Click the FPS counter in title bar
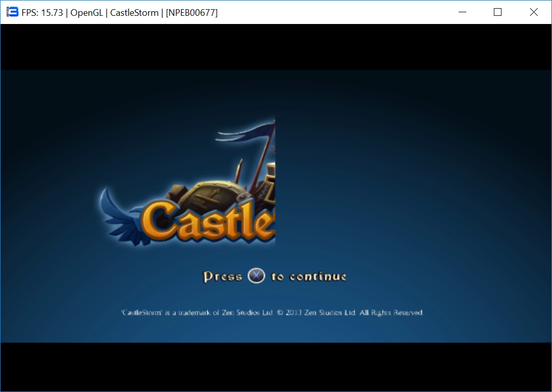Screen dimensions: 552x392 pyautogui.click(x=43, y=13)
